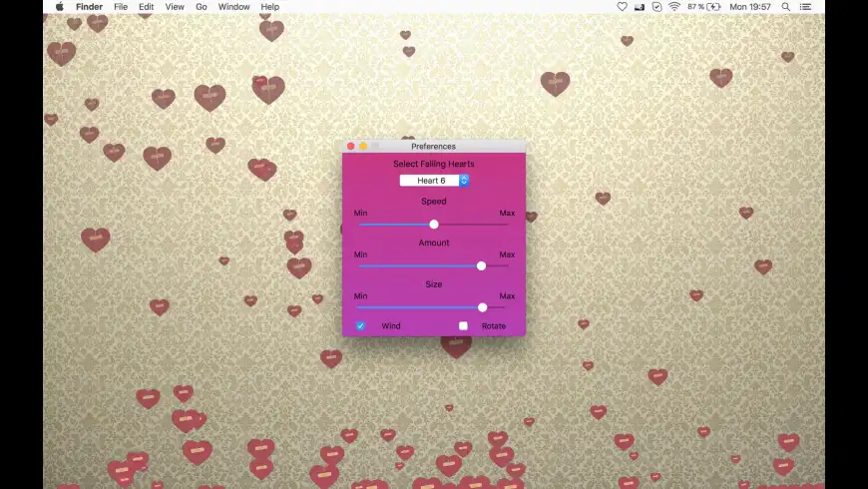Click the 87 % battery percentage
868x489 pixels.
click(x=695, y=7)
